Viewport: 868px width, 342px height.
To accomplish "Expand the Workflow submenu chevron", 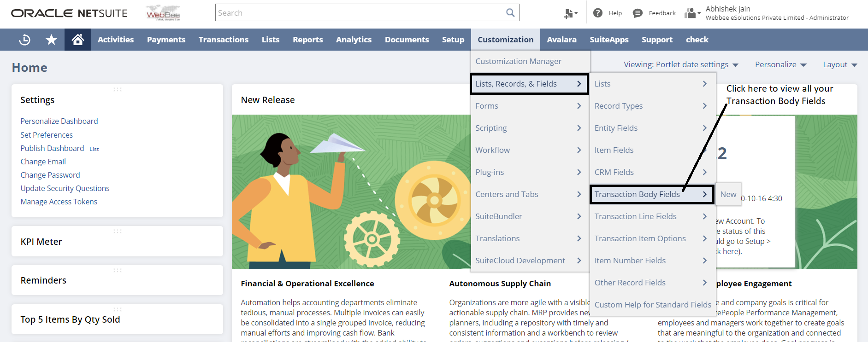I will [579, 150].
